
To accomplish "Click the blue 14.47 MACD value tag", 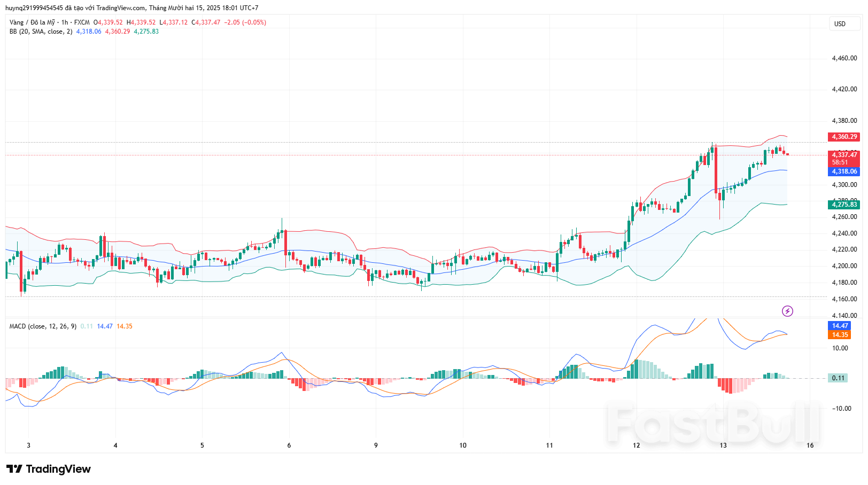I will click(840, 326).
